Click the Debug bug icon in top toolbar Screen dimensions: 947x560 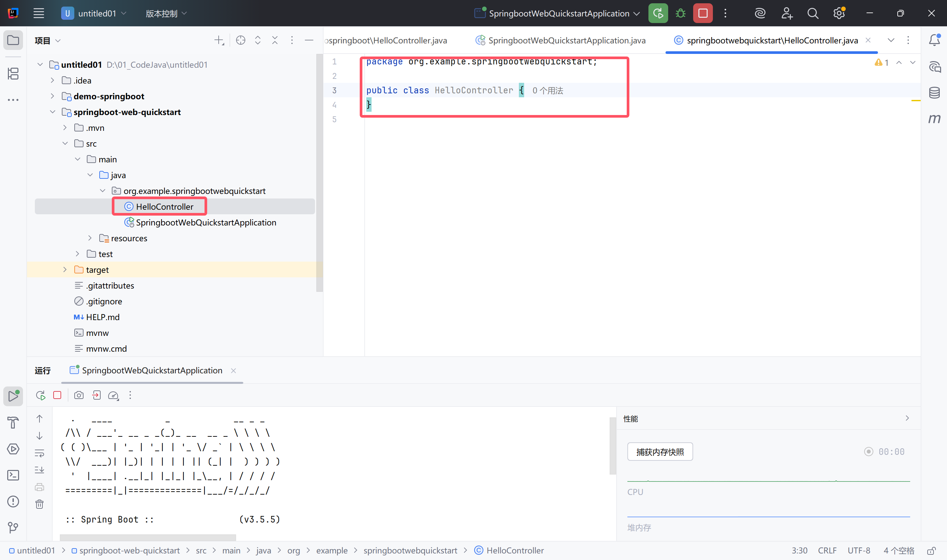coord(681,13)
